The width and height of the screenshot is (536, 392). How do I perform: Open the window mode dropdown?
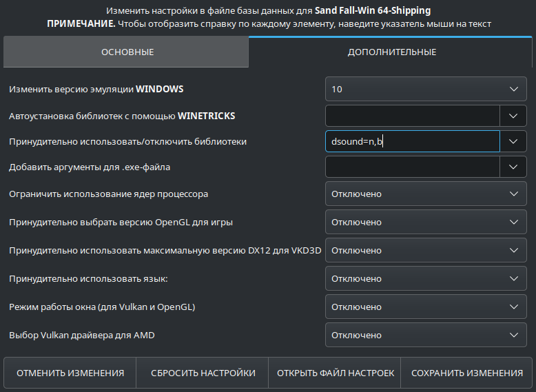click(x=426, y=307)
